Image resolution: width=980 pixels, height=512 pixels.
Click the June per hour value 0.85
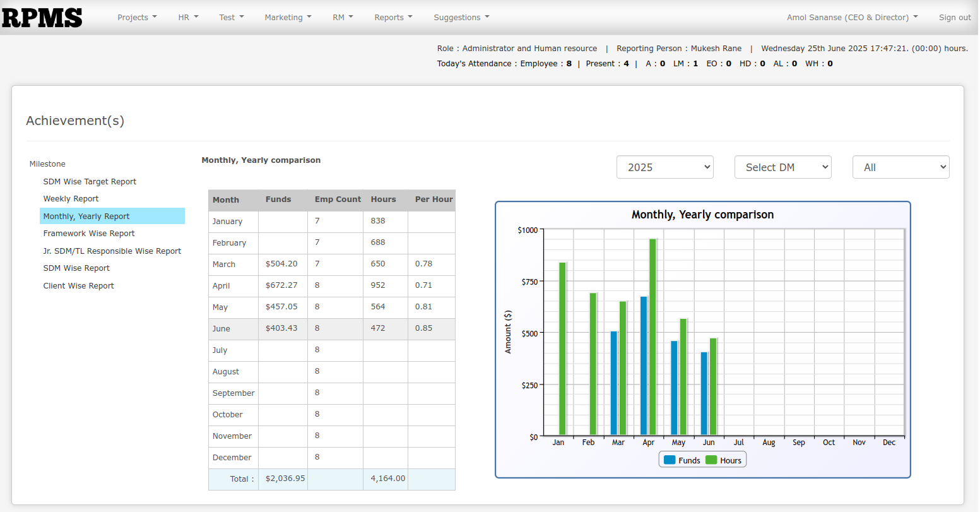pos(423,328)
